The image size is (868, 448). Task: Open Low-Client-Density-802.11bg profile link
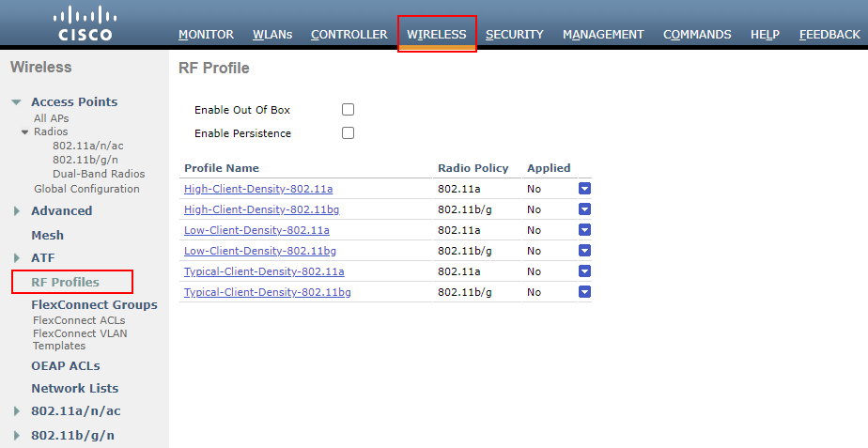click(260, 251)
